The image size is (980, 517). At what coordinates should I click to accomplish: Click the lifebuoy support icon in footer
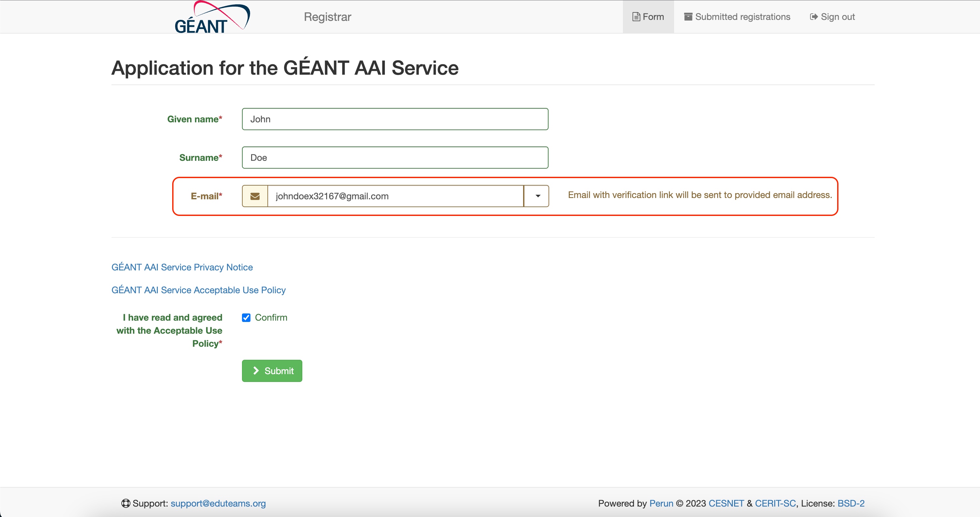tap(126, 503)
